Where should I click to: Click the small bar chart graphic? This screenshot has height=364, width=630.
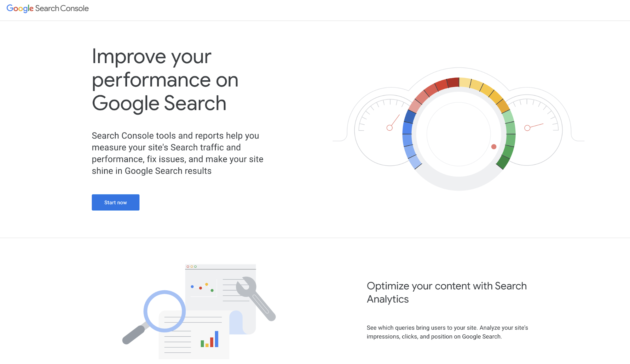(210, 339)
